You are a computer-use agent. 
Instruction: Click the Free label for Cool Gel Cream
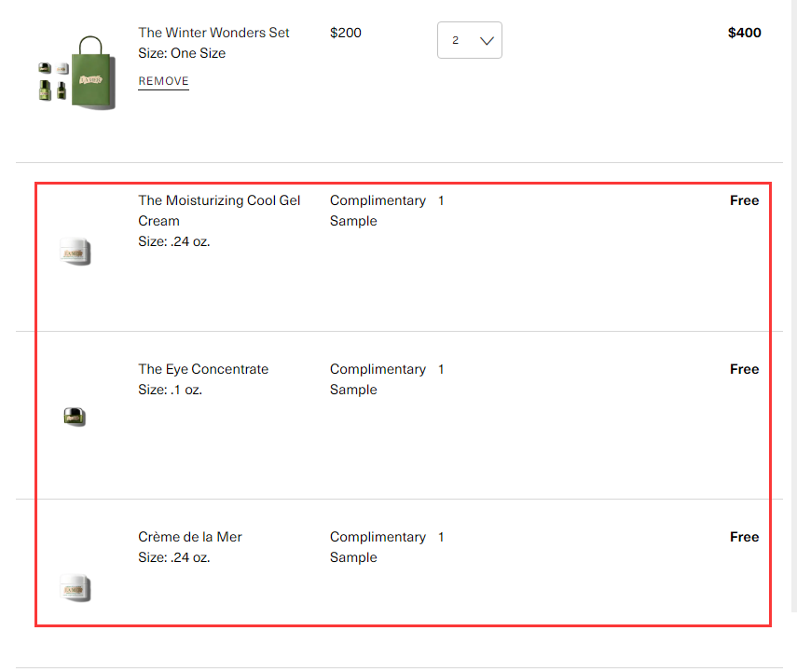click(x=744, y=200)
